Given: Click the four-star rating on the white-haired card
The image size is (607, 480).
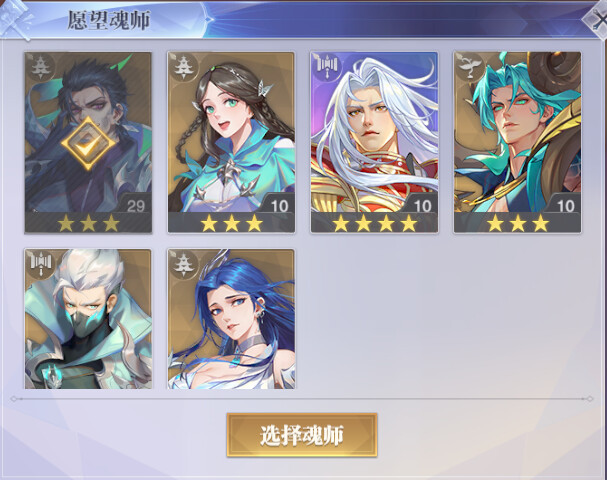Looking at the screenshot, I should tap(374, 223).
